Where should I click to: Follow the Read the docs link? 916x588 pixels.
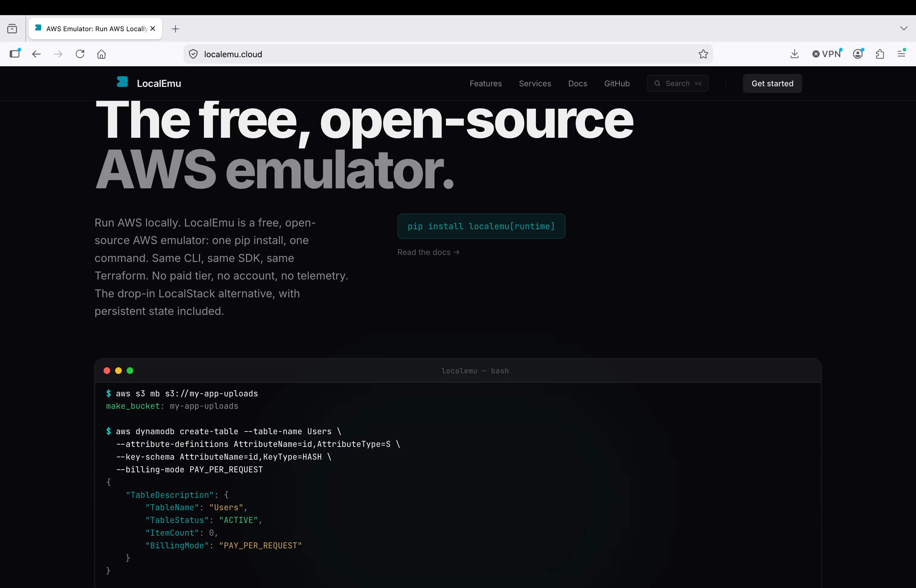(x=428, y=253)
